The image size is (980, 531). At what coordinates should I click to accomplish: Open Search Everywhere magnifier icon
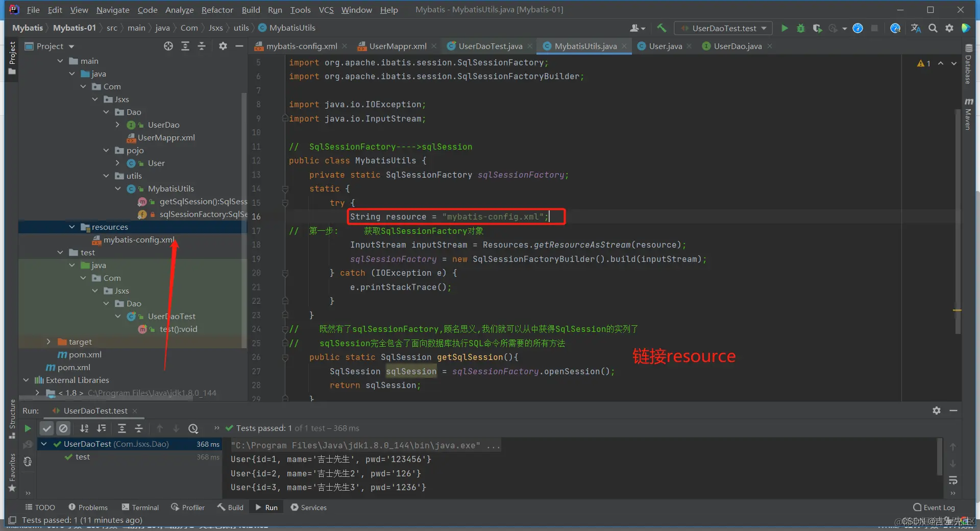click(933, 28)
